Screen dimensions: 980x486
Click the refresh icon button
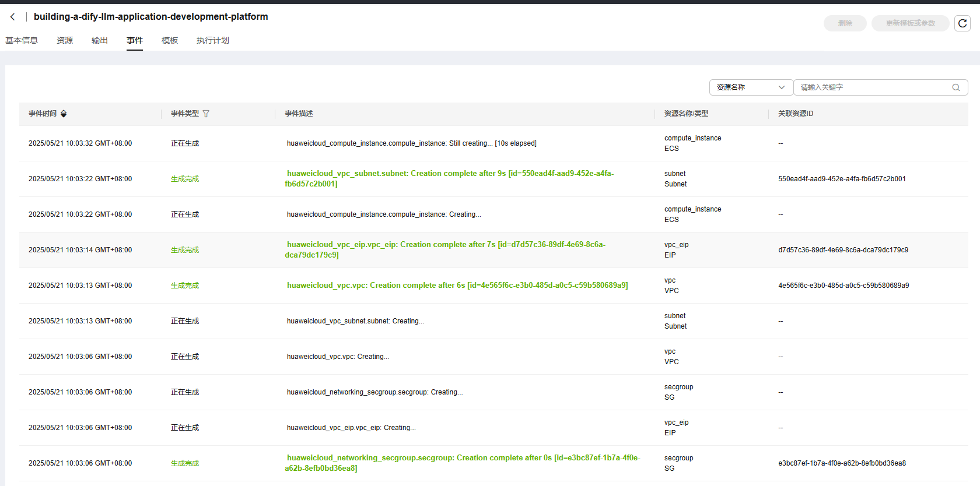click(x=963, y=23)
